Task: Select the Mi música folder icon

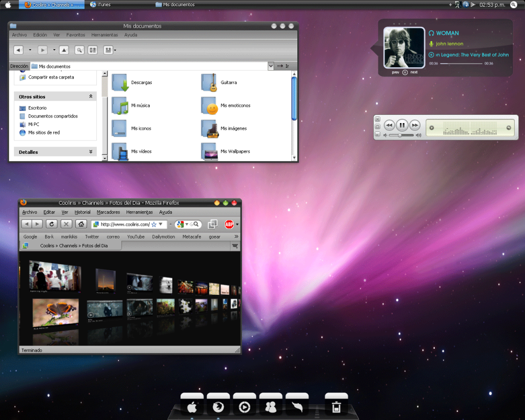Action: click(120, 106)
